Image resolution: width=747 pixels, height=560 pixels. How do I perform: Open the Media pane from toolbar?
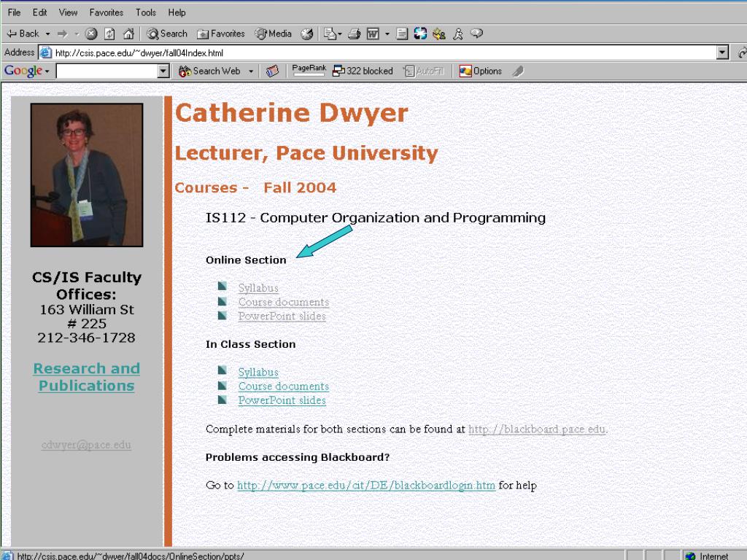click(x=273, y=34)
